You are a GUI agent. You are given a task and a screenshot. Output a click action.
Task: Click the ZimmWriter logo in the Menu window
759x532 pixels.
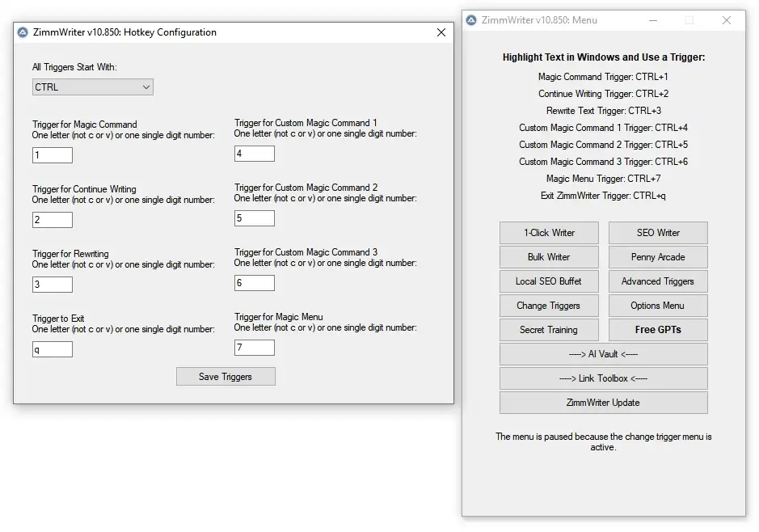(473, 20)
